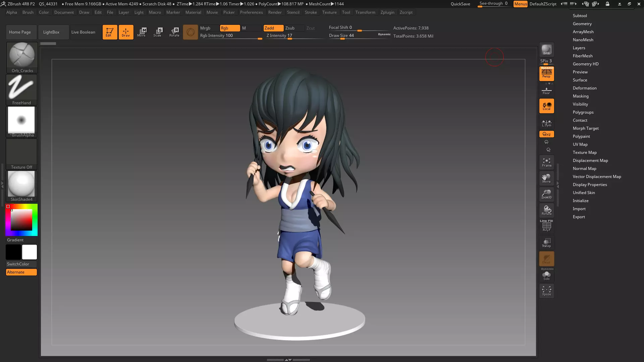
Task: Click the Move canvas hand icon
Action: tap(546, 178)
